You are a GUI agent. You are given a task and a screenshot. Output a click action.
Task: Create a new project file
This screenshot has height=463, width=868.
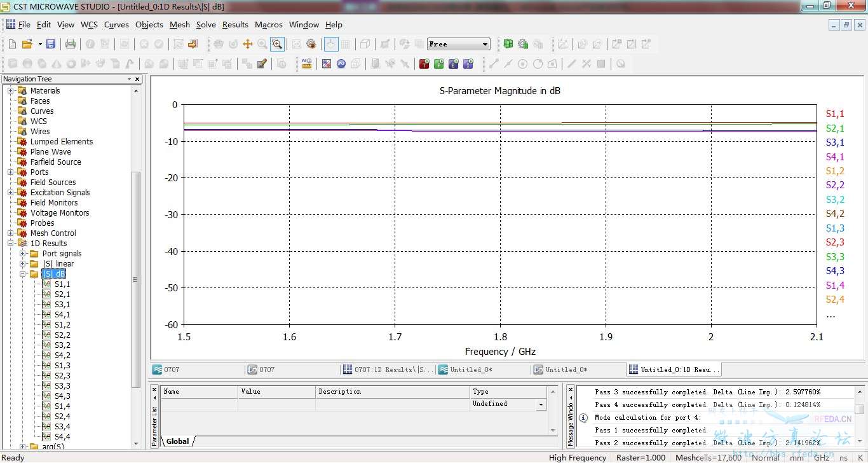coord(12,44)
